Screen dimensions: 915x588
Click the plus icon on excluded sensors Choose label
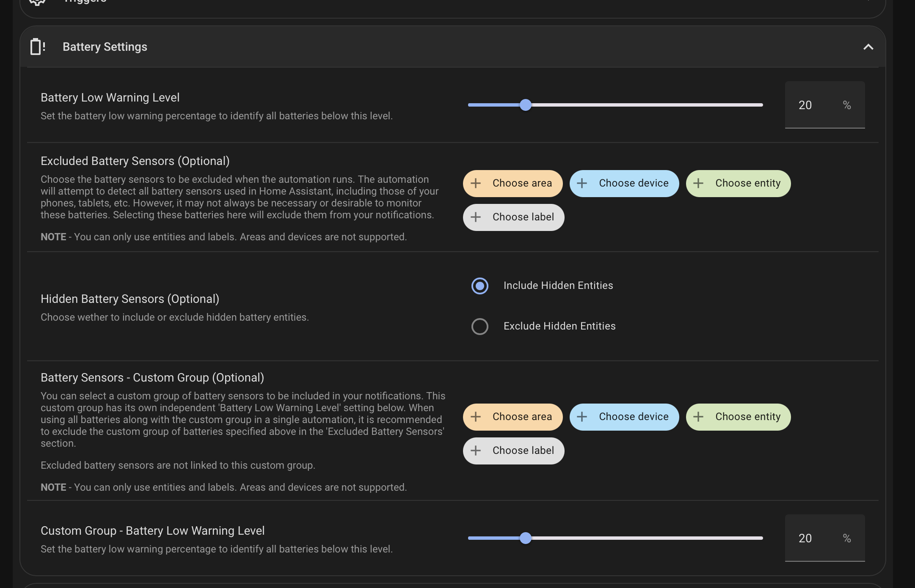[x=476, y=217]
